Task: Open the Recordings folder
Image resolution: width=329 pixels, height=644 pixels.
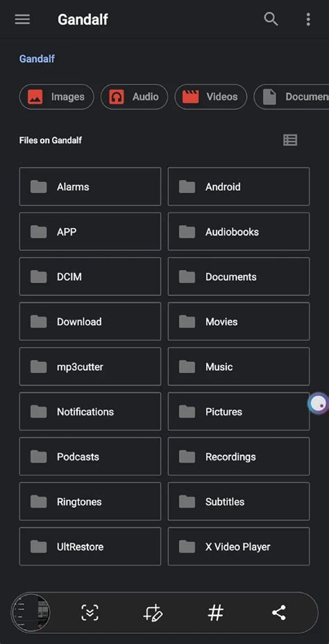Action: point(238,456)
